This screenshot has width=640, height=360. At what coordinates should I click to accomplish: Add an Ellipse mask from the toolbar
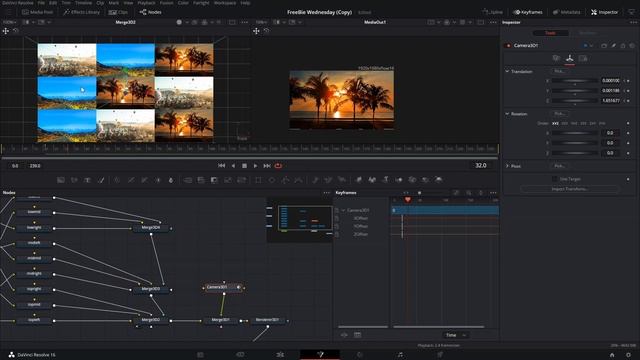pos(272,180)
